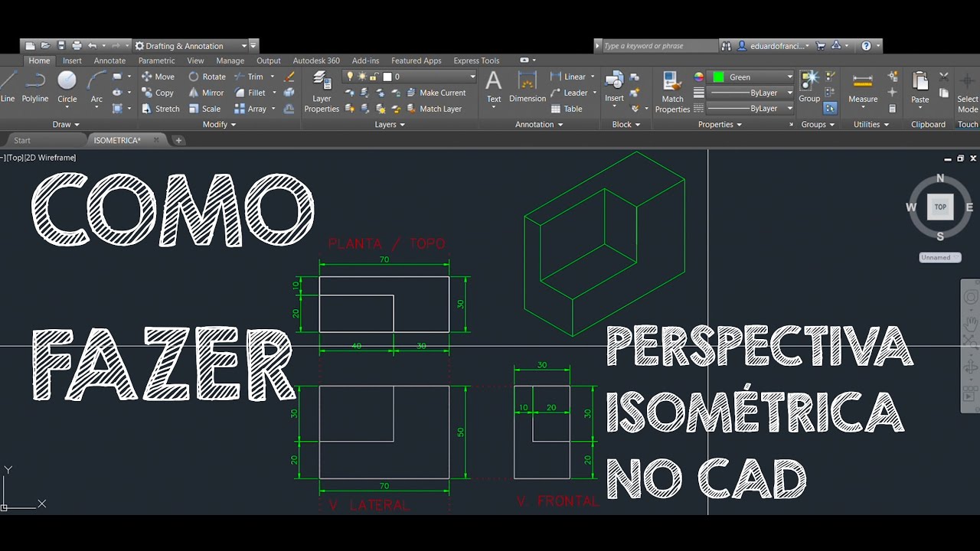The image size is (980, 551).
Task: Expand the Draw panel
Action: click(67, 124)
